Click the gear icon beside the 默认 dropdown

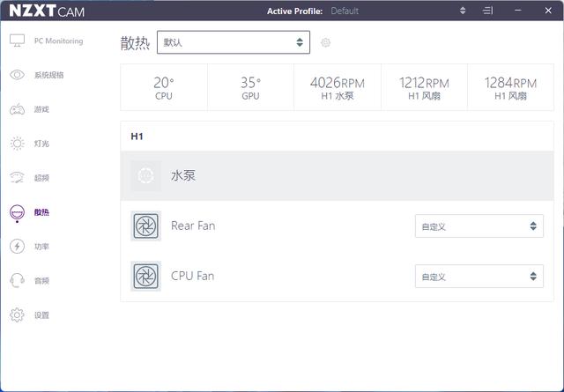point(325,42)
